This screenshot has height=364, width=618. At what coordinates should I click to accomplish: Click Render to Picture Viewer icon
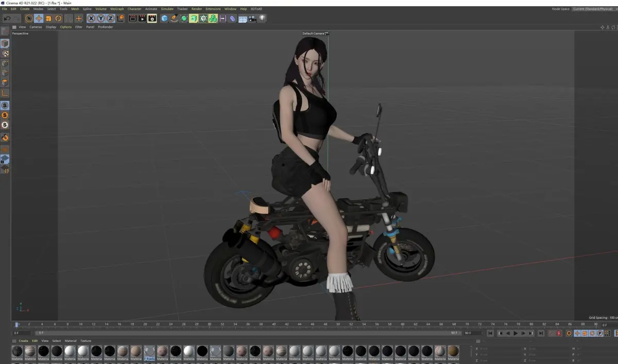[x=142, y=18]
